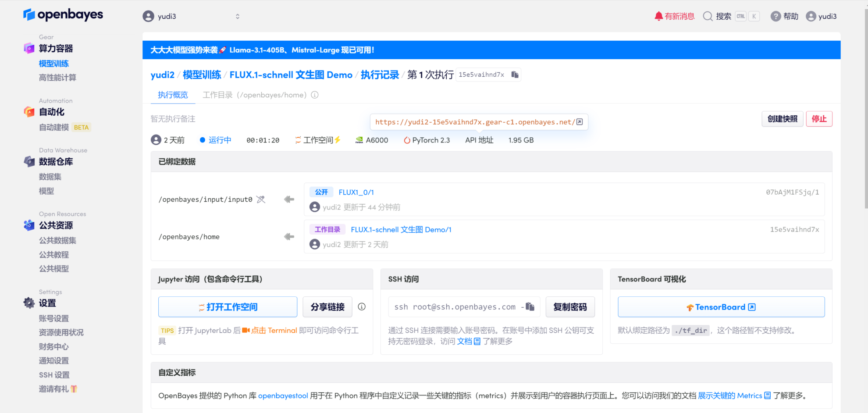
Task: Click the new messages bell icon
Action: (658, 16)
